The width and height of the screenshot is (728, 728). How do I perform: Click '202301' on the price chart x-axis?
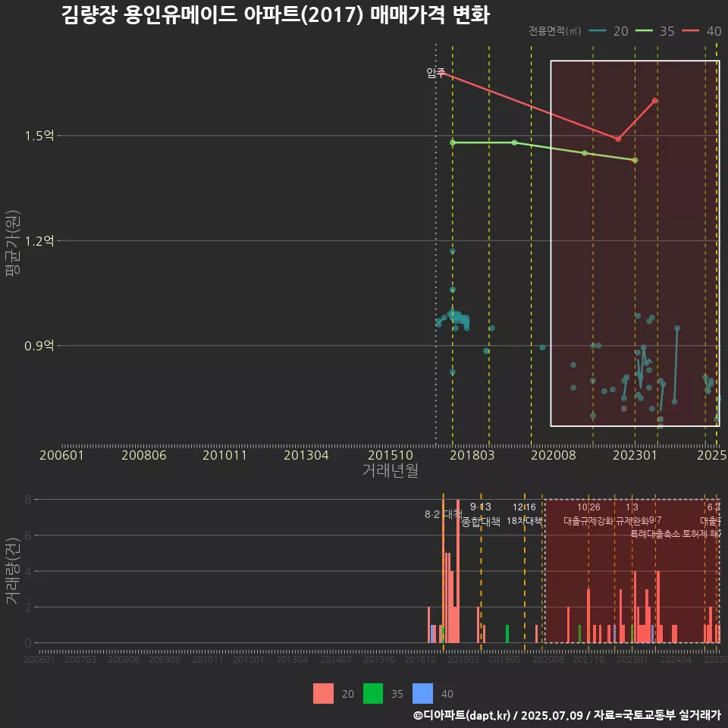635,455
